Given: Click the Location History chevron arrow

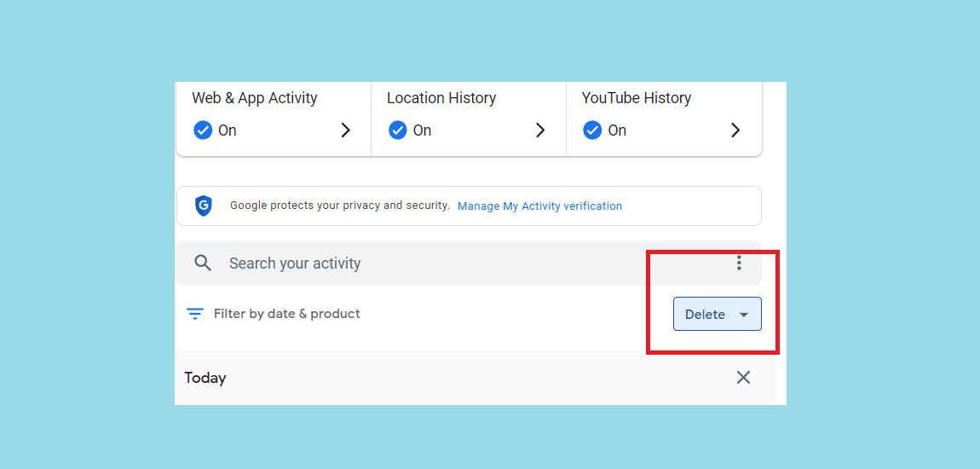Looking at the screenshot, I should tap(540, 130).
